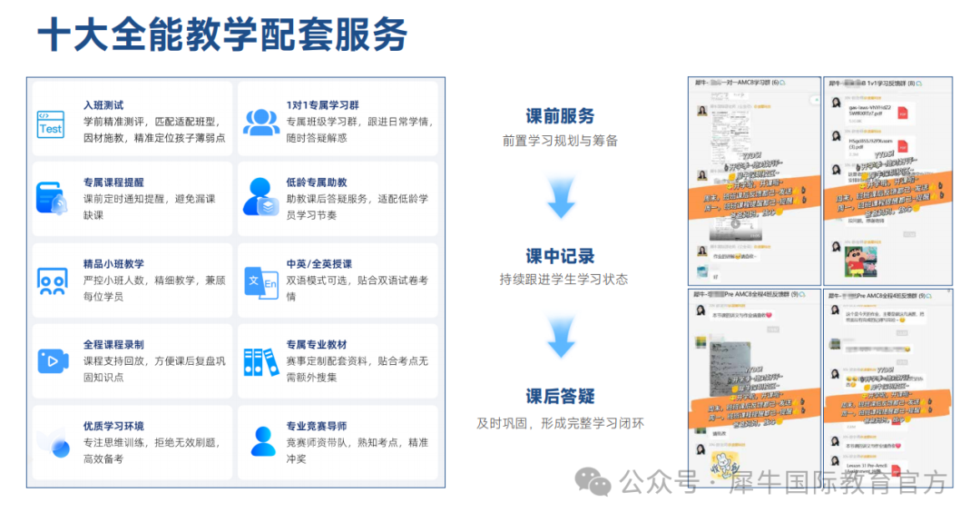The image size is (980, 522).
Task: Click the description 双语模式可选，贴合双语试卷考情
Action: [x=357, y=288]
